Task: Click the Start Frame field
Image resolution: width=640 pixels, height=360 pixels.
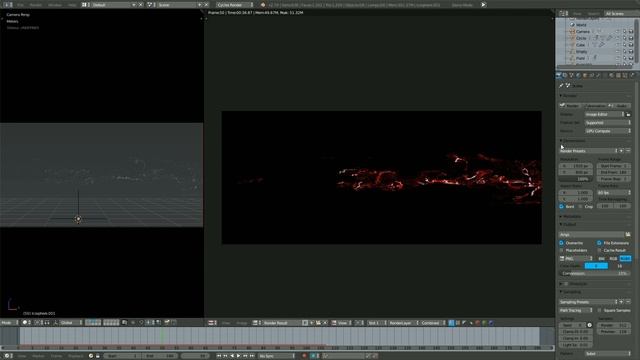Action: [613, 166]
